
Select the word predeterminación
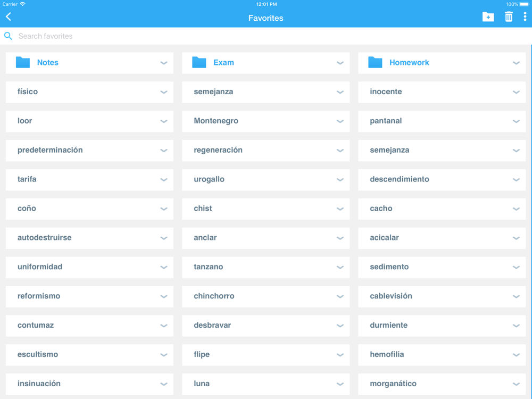click(x=50, y=150)
